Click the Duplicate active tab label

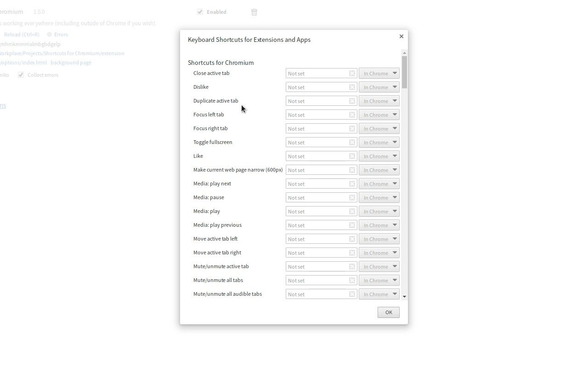click(x=215, y=101)
